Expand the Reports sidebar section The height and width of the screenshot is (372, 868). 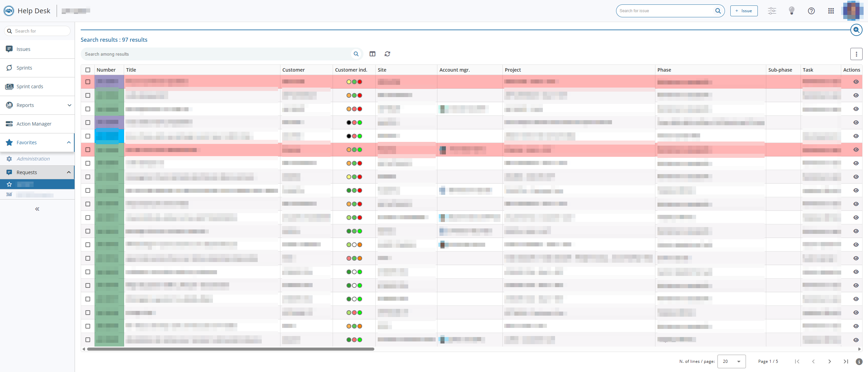click(x=70, y=105)
